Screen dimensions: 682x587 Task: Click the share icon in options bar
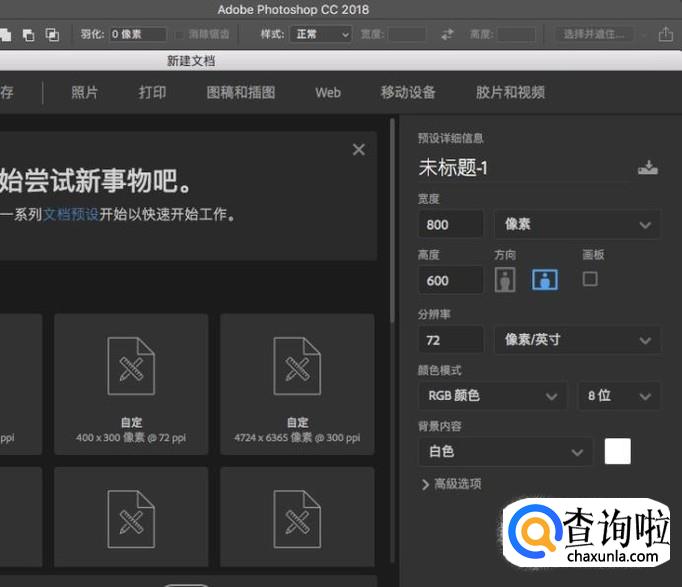(x=665, y=34)
